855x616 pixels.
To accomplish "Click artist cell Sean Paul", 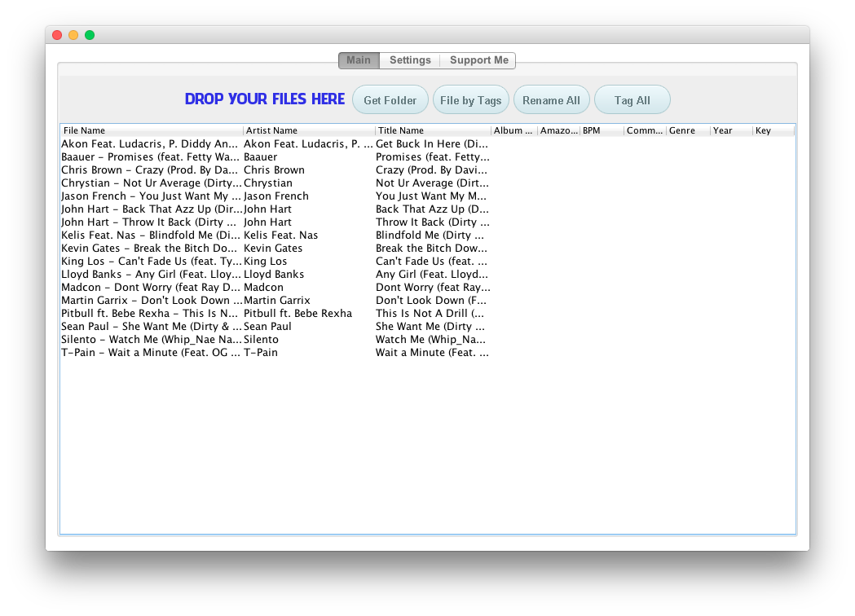I will pos(309,327).
